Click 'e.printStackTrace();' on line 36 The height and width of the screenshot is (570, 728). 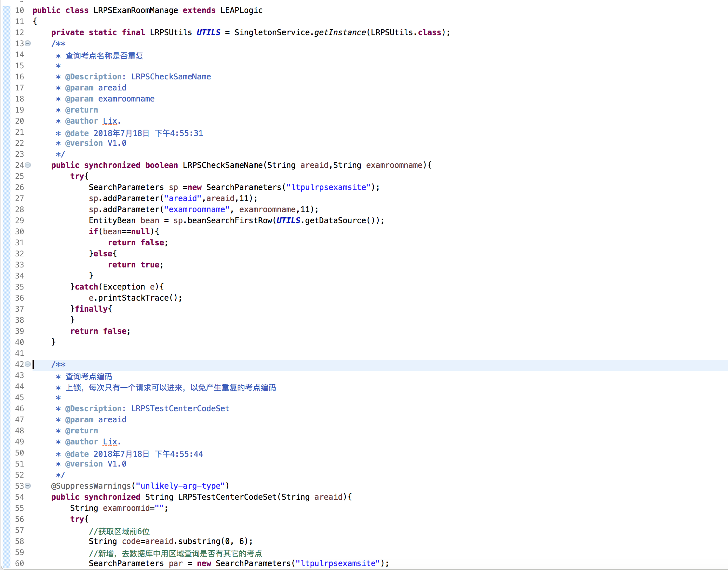pyautogui.click(x=135, y=298)
